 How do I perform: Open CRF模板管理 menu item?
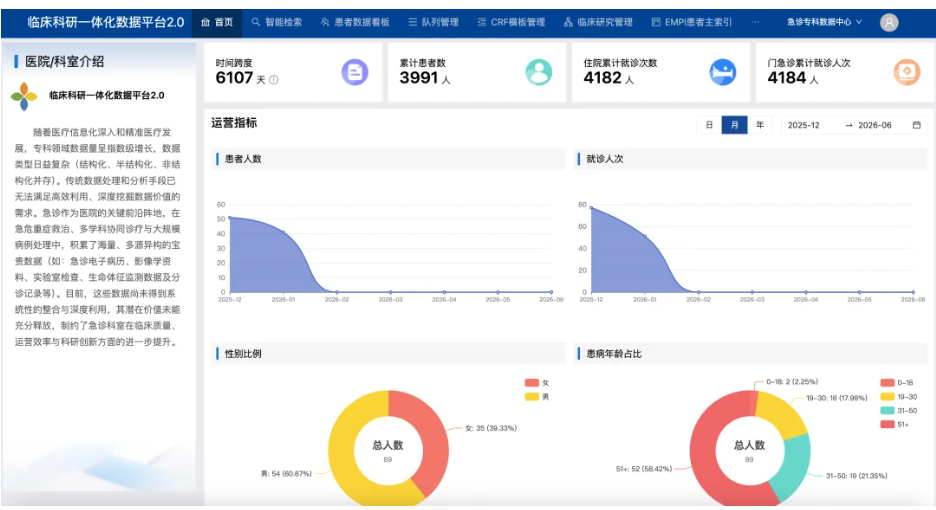tap(511, 22)
